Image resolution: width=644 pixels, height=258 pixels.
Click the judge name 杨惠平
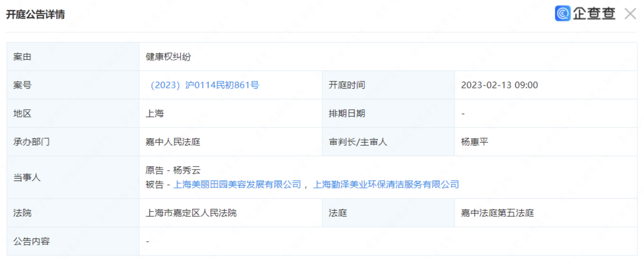point(474,142)
